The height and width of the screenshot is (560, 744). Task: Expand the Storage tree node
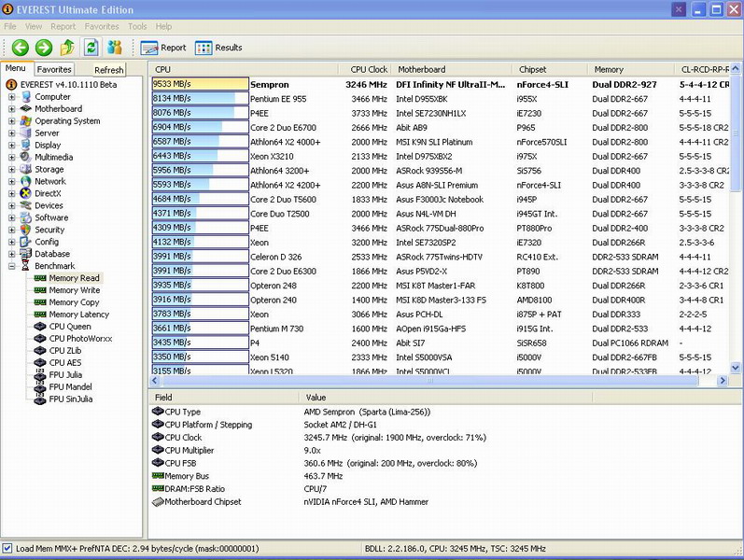[11, 170]
